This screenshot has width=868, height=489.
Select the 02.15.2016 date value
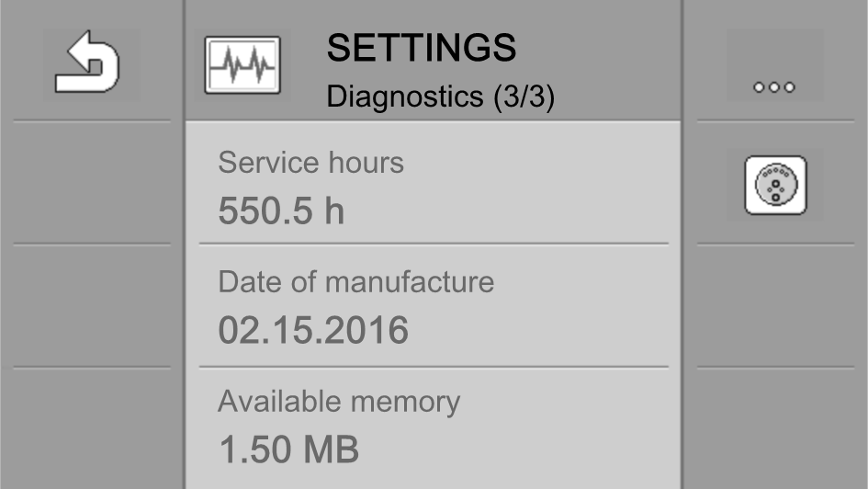313,330
